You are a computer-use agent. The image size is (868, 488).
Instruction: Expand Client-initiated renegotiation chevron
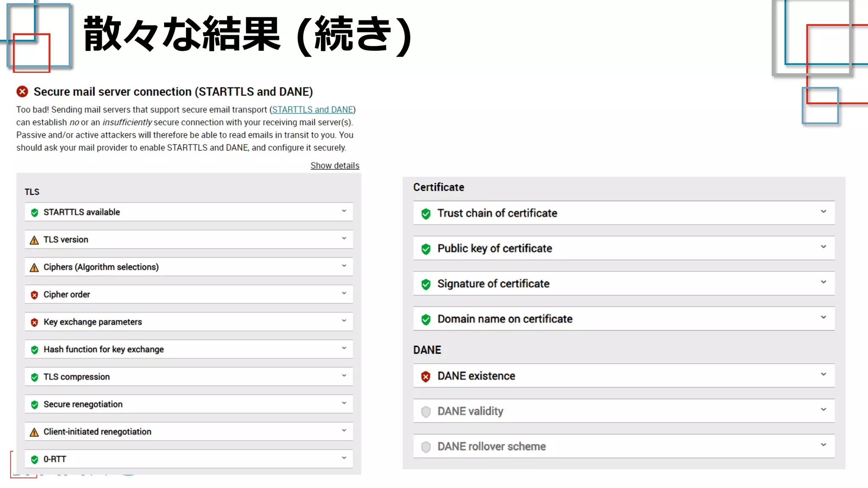pyautogui.click(x=344, y=430)
